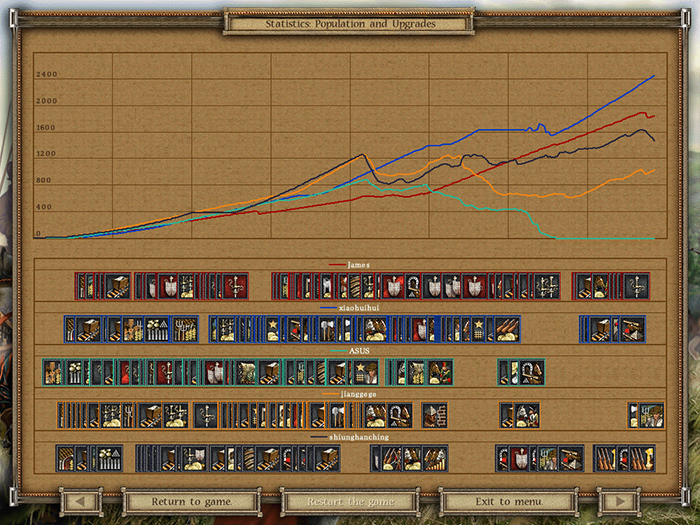The height and width of the screenshot is (525, 700).
Task: Go to the previous statistics page arrow
Action: (83, 501)
